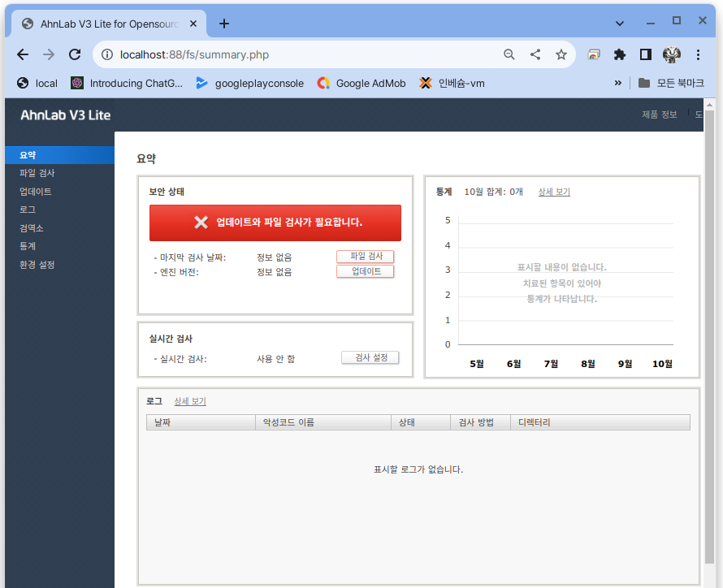Open the Chrome profile avatar

pyautogui.click(x=672, y=55)
